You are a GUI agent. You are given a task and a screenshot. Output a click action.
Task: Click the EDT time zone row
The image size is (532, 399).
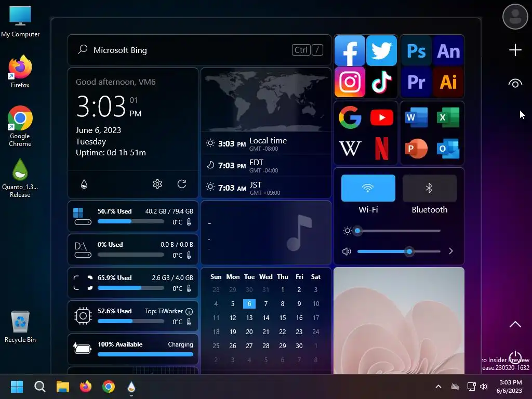(x=265, y=166)
